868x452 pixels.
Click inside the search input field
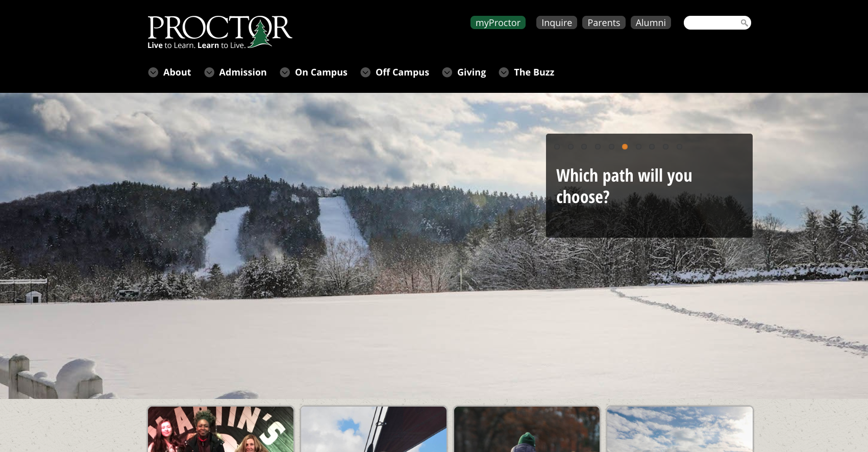712,22
